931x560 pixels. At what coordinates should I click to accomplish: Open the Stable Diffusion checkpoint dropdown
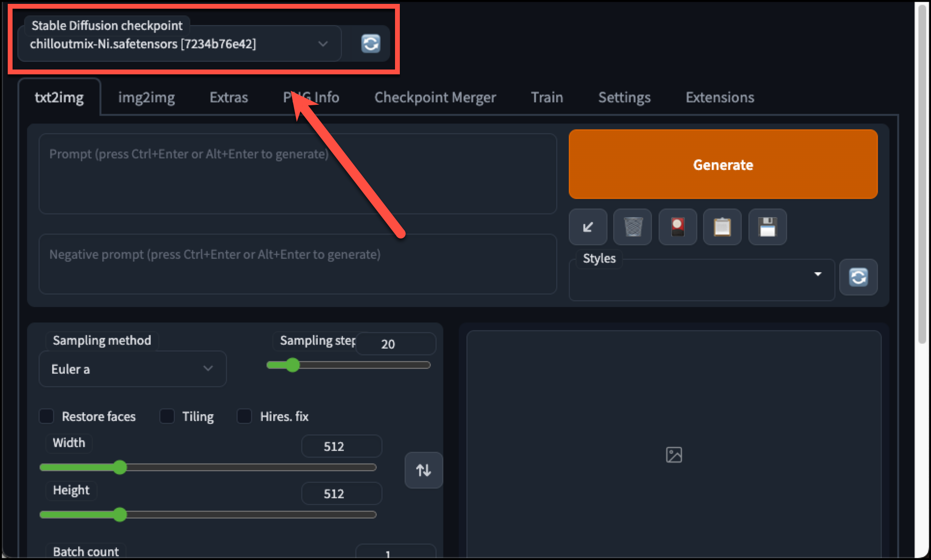[x=180, y=44]
